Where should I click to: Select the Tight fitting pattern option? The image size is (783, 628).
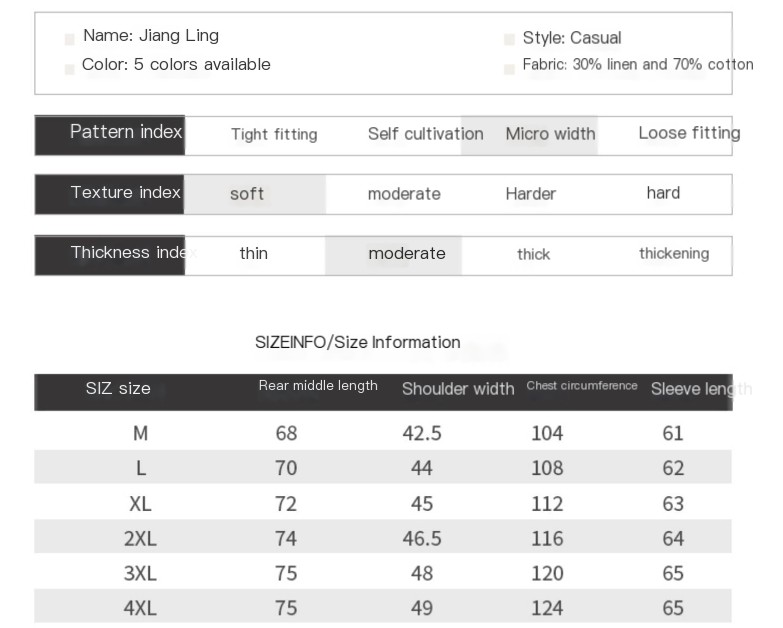click(x=274, y=135)
